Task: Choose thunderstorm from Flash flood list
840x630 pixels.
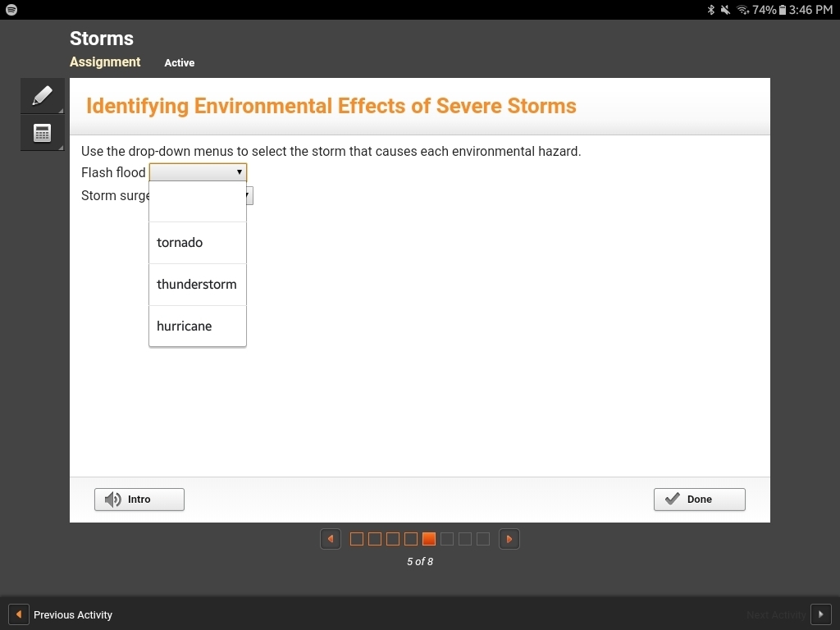Action: coord(198,285)
